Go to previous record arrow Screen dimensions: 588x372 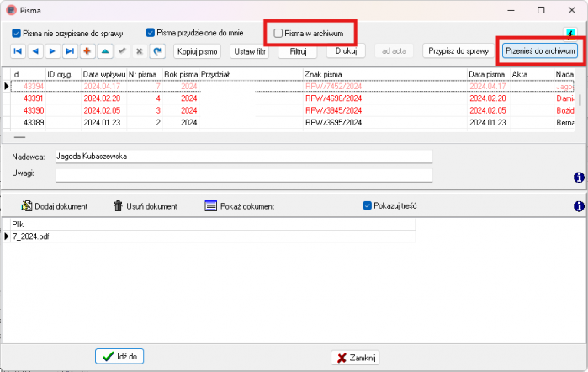[x=35, y=51]
